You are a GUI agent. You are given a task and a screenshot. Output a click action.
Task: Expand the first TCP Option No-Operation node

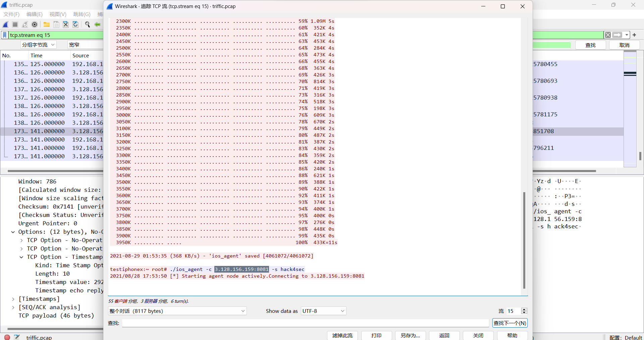pos(21,240)
